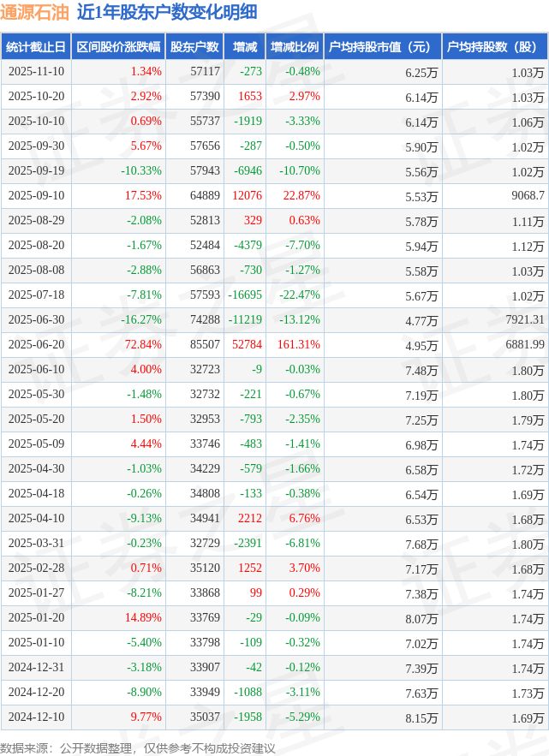The height and width of the screenshot is (756, 549).
Task: Click the 股东户数 column header
Action: 194,47
